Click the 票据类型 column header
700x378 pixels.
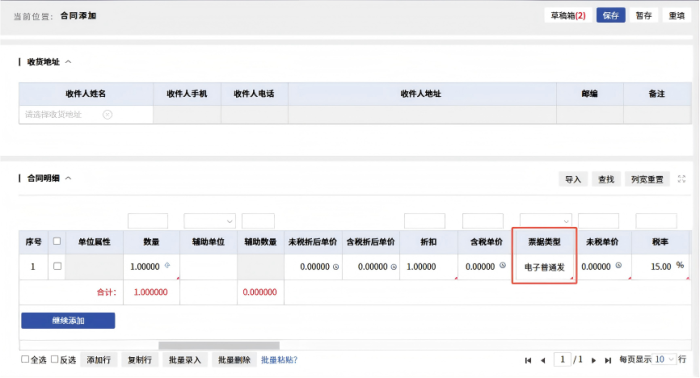[x=544, y=242]
